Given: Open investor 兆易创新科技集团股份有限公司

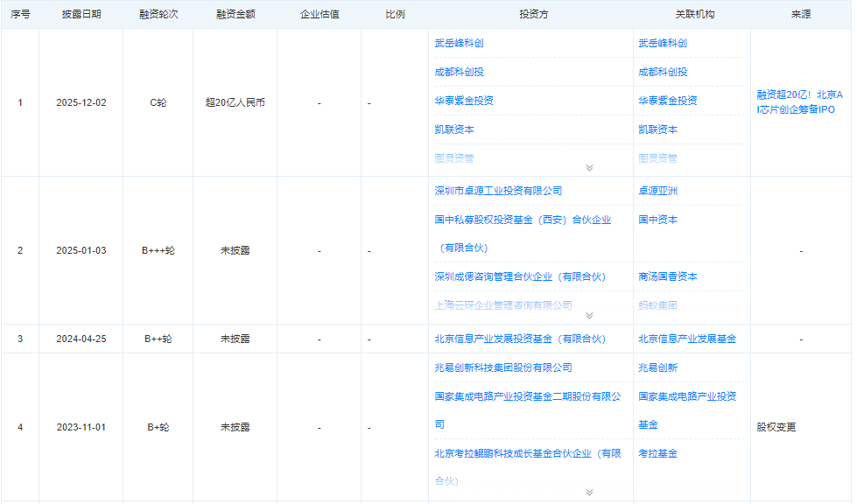Looking at the screenshot, I should (x=502, y=367).
